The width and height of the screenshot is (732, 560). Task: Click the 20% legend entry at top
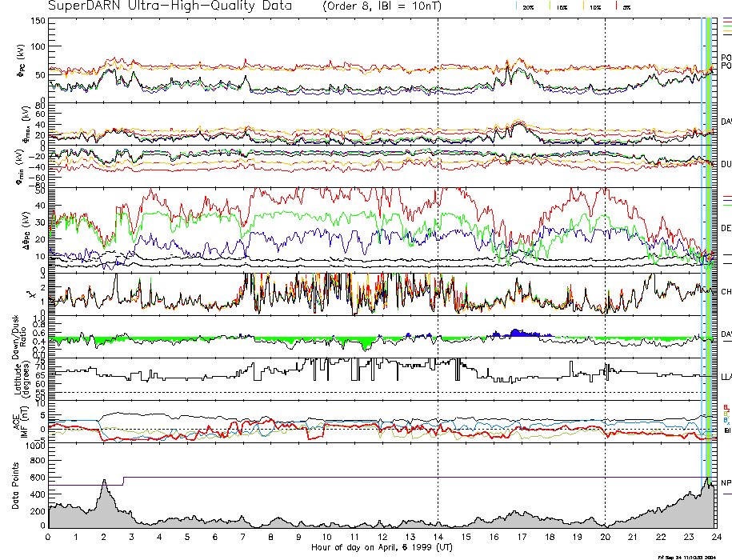(529, 6)
